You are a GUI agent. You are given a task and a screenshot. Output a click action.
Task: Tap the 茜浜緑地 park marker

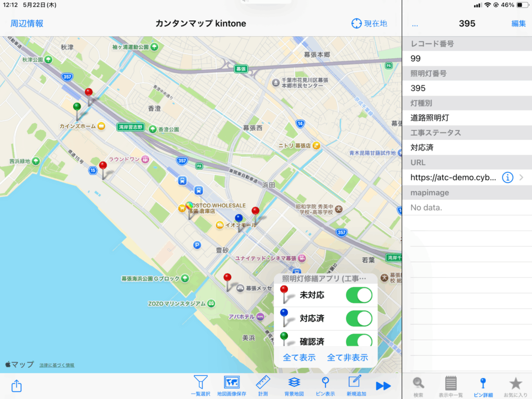pos(36,161)
